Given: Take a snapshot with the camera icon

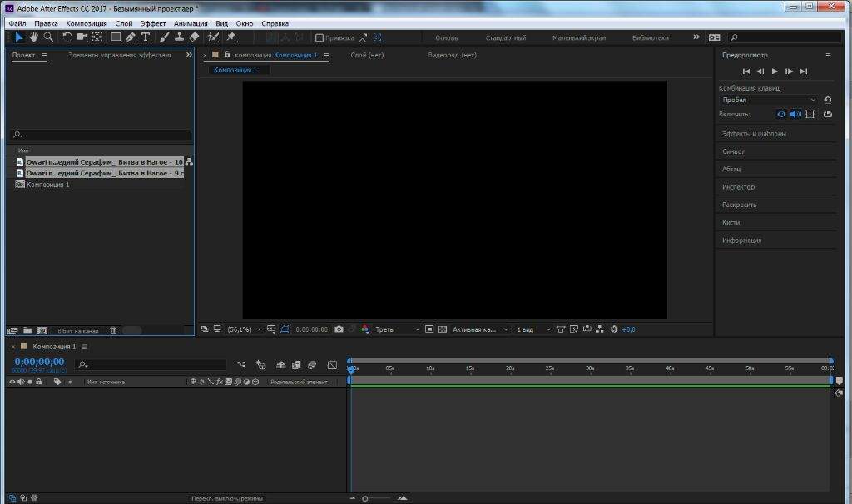Looking at the screenshot, I should click(339, 329).
